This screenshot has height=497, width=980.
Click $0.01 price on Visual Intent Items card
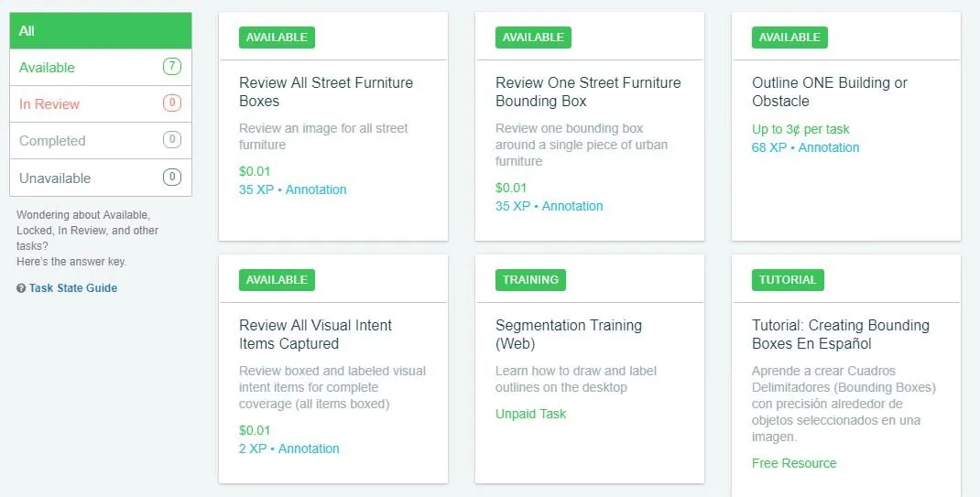pos(255,431)
